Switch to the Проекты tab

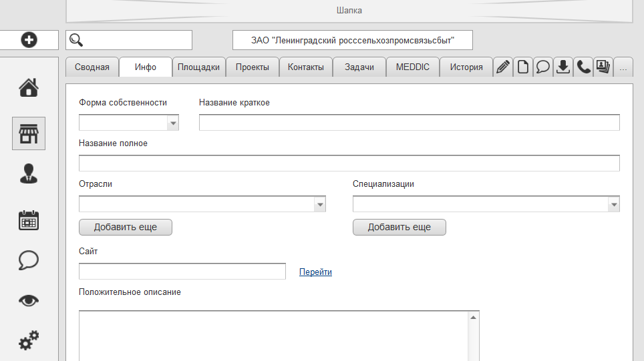pos(253,67)
